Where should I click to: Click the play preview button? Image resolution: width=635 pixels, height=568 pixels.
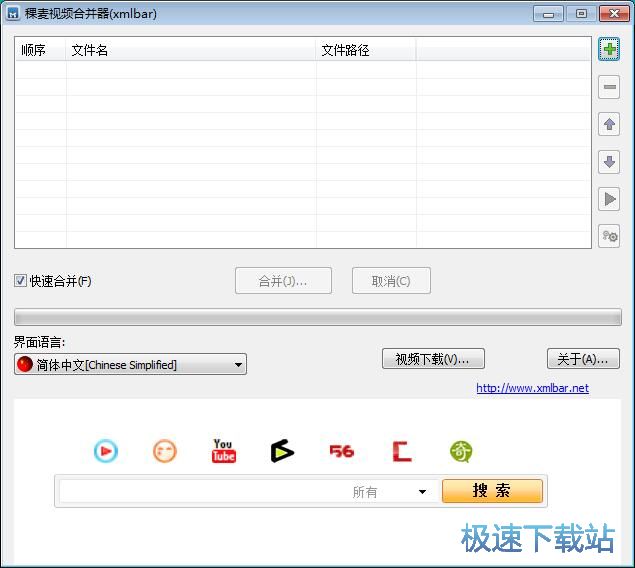click(609, 199)
